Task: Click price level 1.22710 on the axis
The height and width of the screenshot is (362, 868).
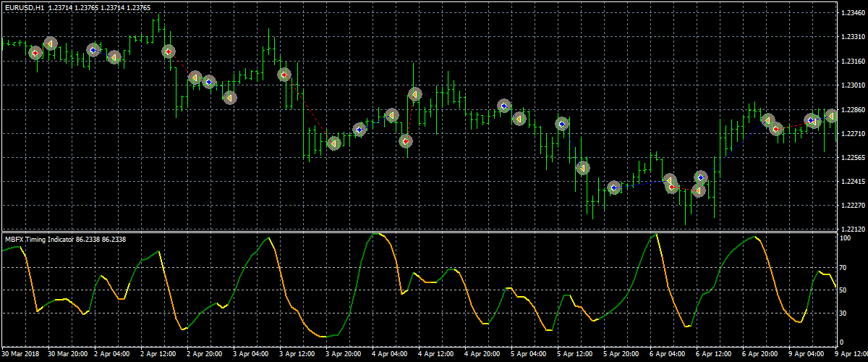Action: click(x=854, y=134)
